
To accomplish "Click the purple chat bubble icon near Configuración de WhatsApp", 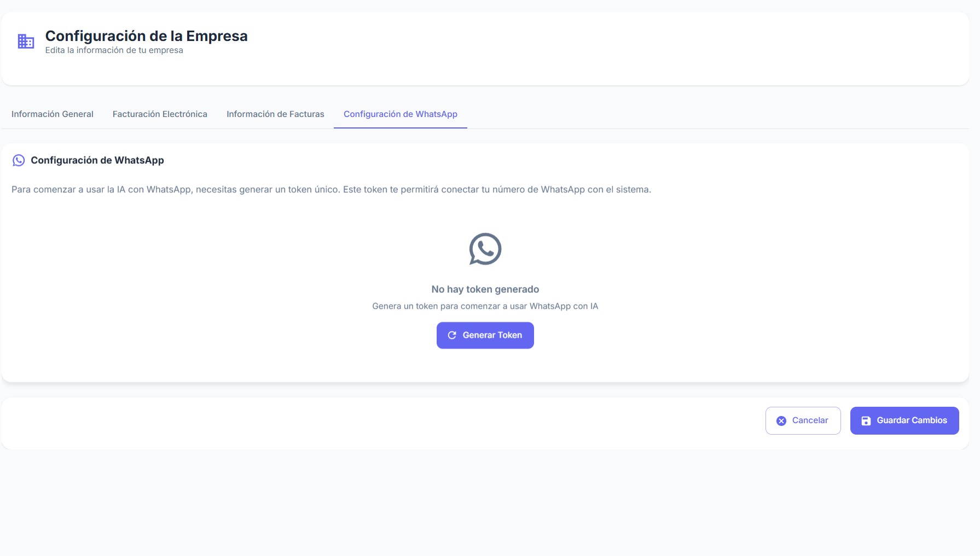I will [19, 160].
